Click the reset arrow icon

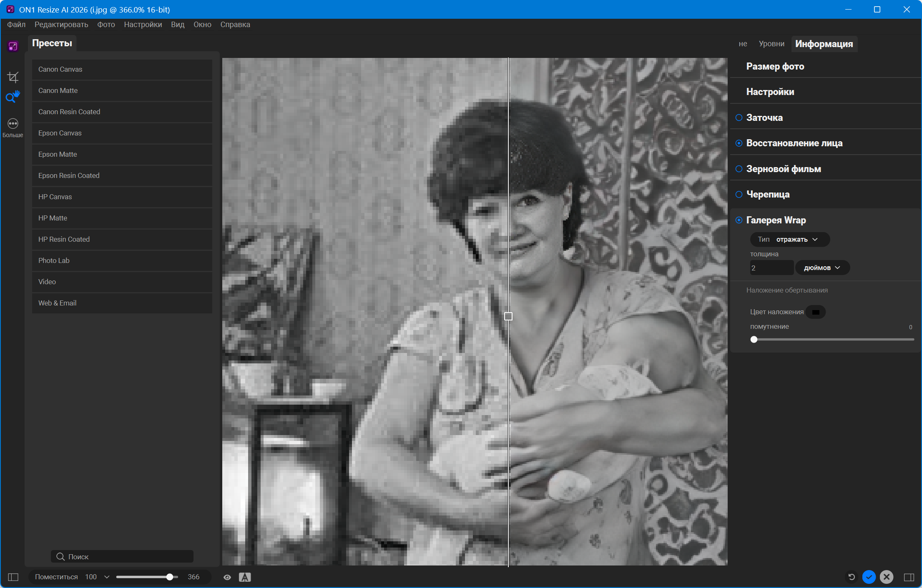pyautogui.click(x=852, y=577)
